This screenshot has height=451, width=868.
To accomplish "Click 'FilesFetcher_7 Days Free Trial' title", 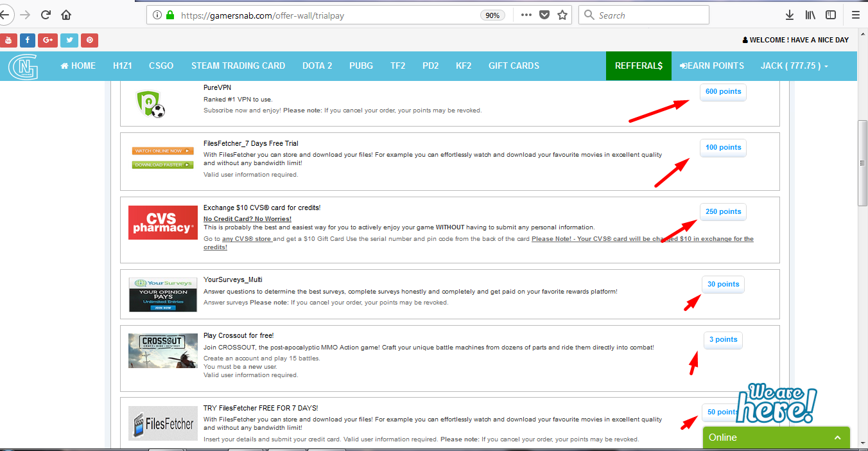I will pos(251,143).
